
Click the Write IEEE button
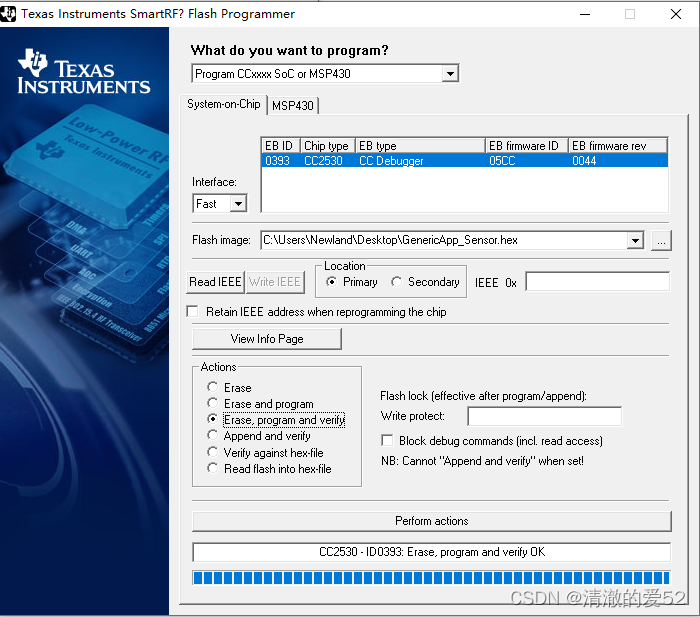(x=275, y=282)
